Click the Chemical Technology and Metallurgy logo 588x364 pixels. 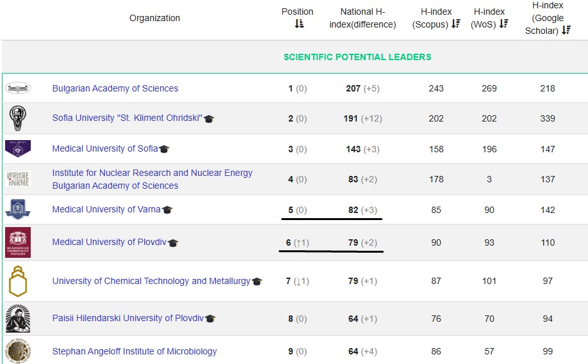(18, 281)
